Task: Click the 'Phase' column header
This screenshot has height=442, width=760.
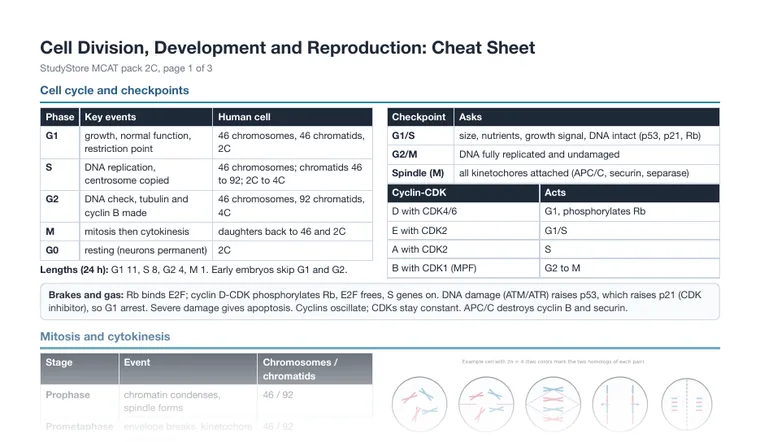Action: coord(60,117)
